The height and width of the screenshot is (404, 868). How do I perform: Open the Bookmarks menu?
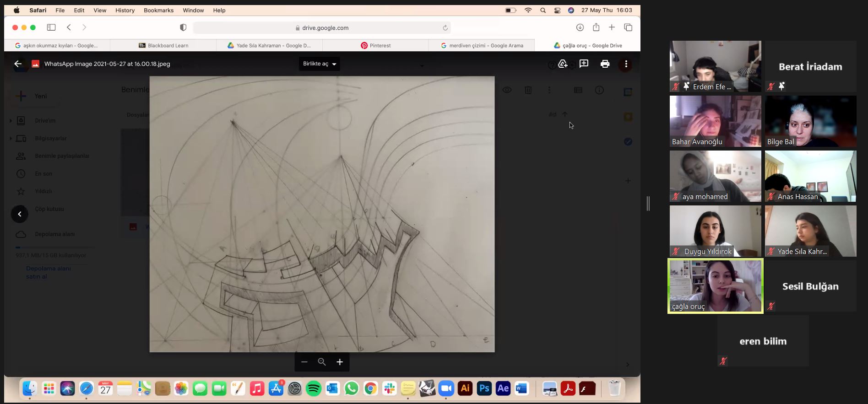tap(158, 10)
